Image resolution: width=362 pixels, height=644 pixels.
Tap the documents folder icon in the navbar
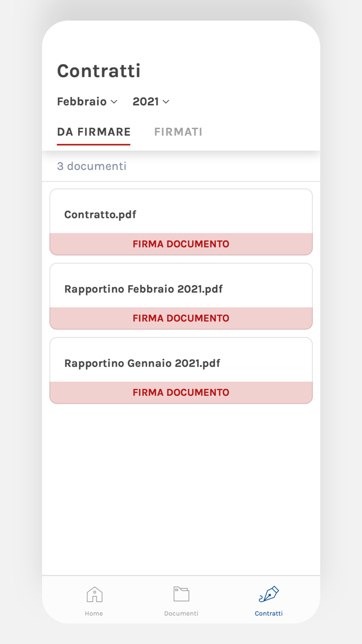181,594
